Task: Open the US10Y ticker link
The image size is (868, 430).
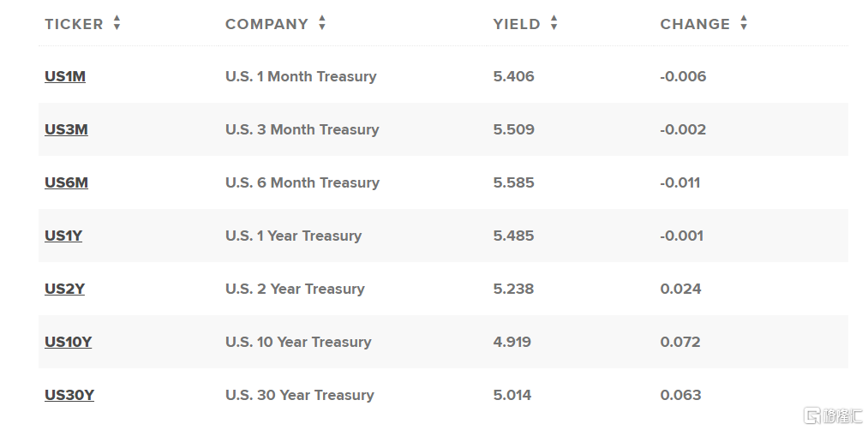Action: 68,342
